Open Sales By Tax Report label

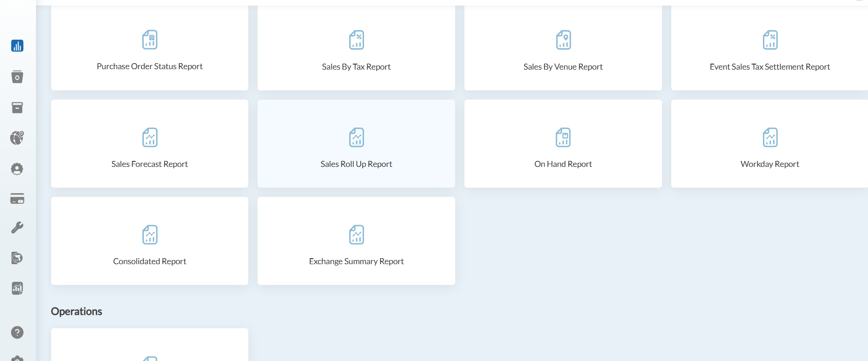point(356,67)
